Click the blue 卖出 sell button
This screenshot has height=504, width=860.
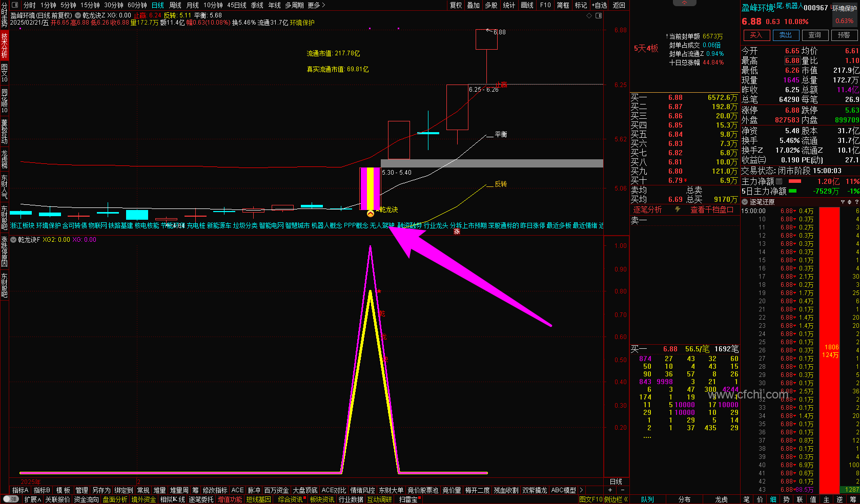pyautogui.click(x=786, y=35)
